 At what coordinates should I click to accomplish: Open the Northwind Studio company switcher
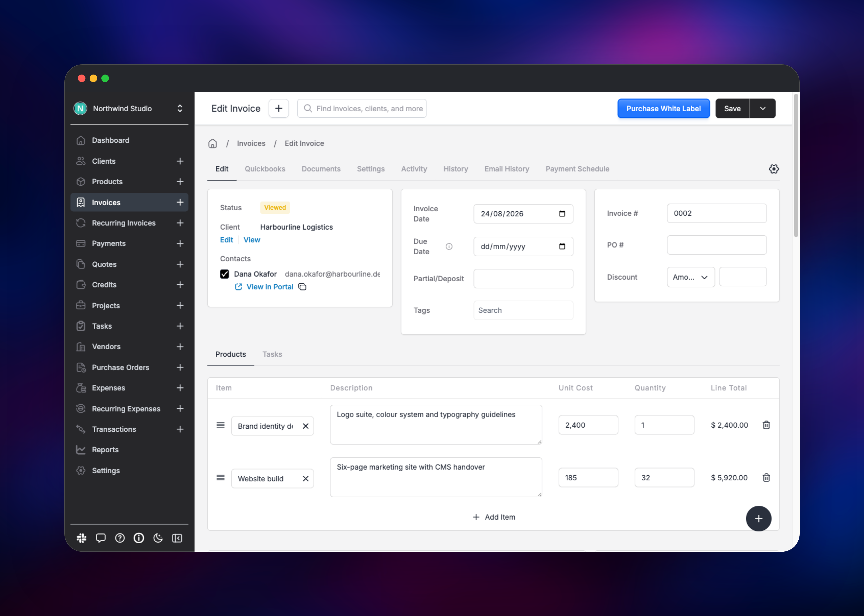pyautogui.click(x=129, y=108)
